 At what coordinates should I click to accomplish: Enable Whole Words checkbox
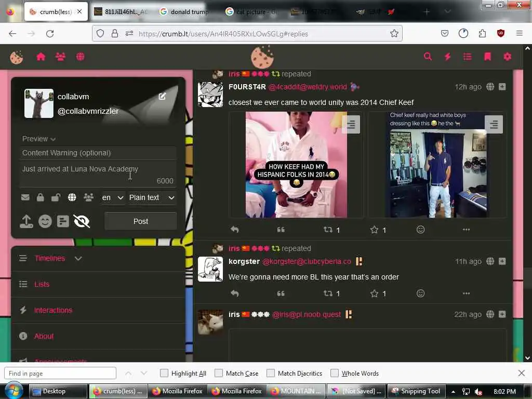click(335, 373)
